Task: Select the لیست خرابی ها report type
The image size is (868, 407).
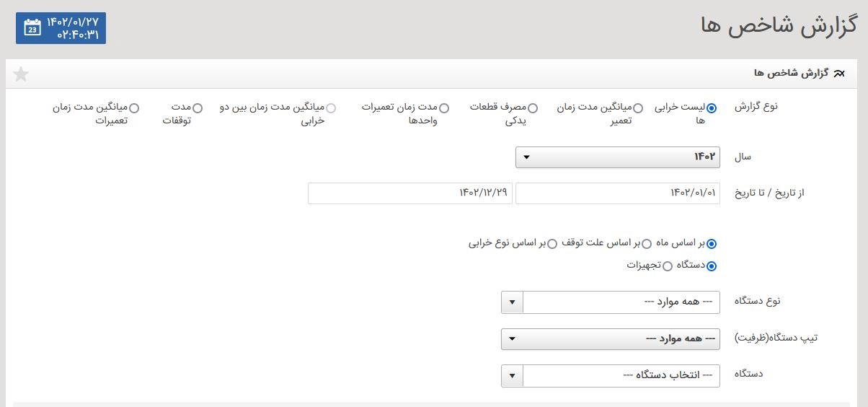Action: (x=712, y=108)
